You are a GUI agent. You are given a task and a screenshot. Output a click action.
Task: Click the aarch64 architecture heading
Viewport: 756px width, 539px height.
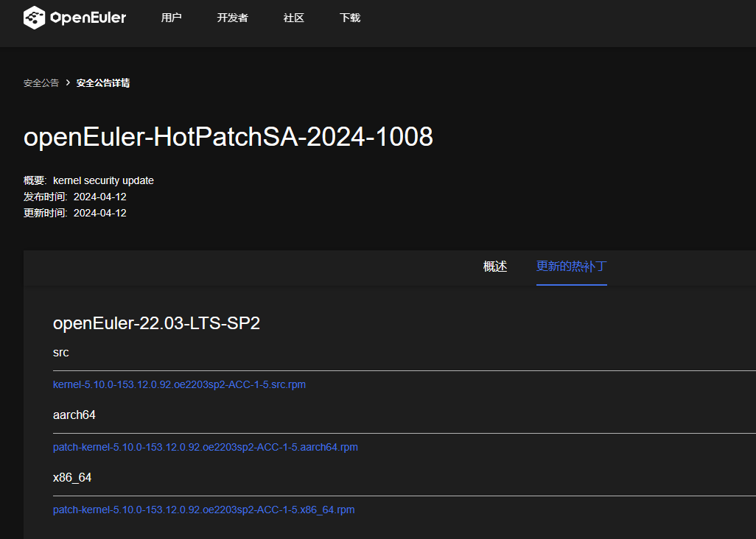click(74, 415)
